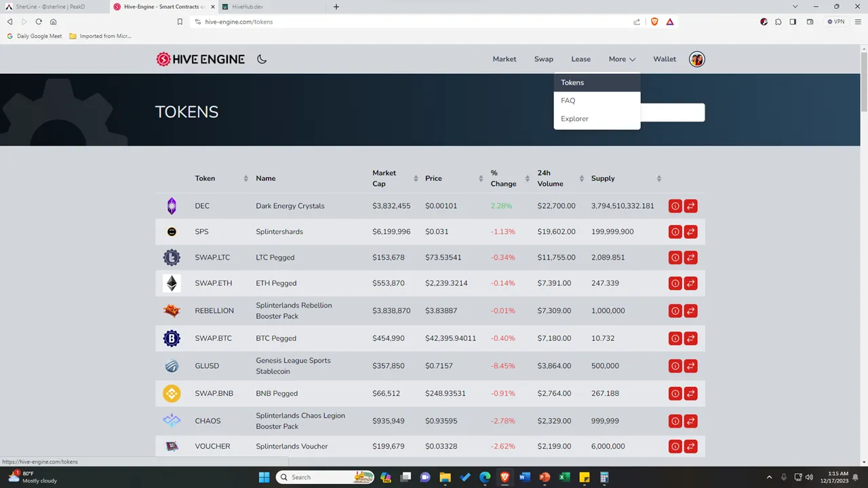The height and width of the screenshot is (488, 868).
Task: Show info for SWAP.LTC token
Action: pyautogui.click(x=675, y=258)
